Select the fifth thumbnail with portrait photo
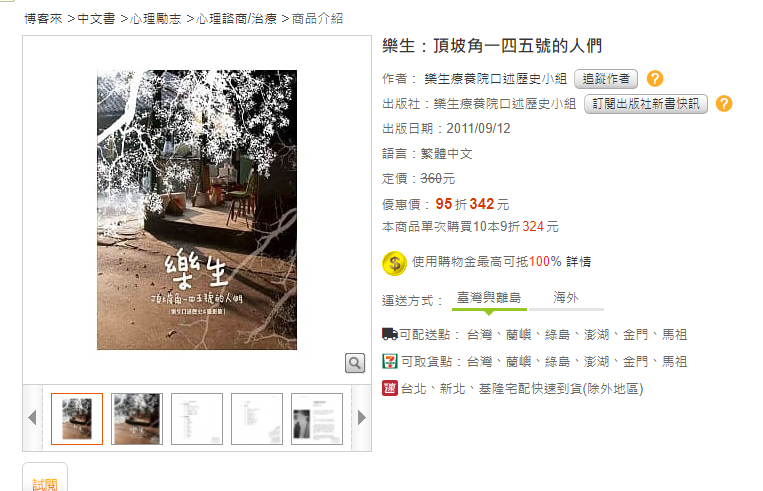The image size is (763, 491). (317, 419)
